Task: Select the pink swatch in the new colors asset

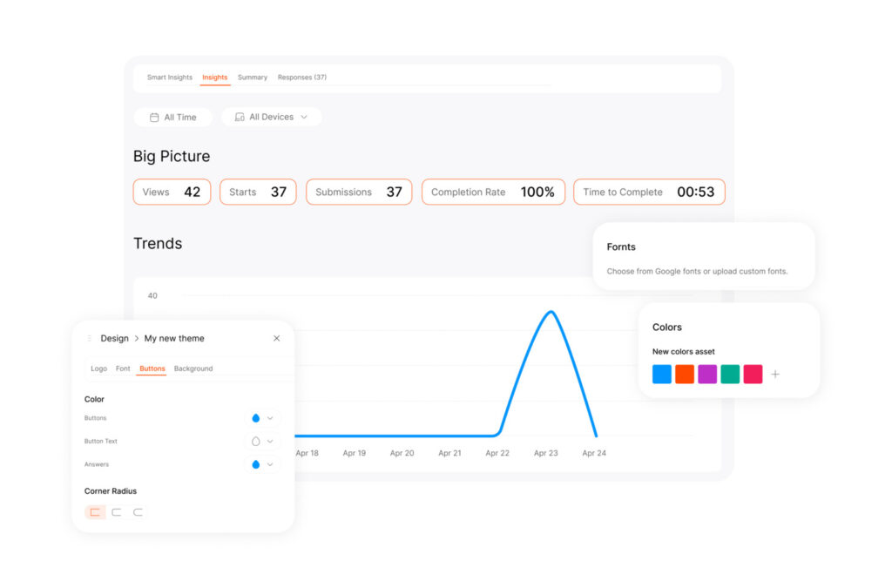Action: (753, 374)
